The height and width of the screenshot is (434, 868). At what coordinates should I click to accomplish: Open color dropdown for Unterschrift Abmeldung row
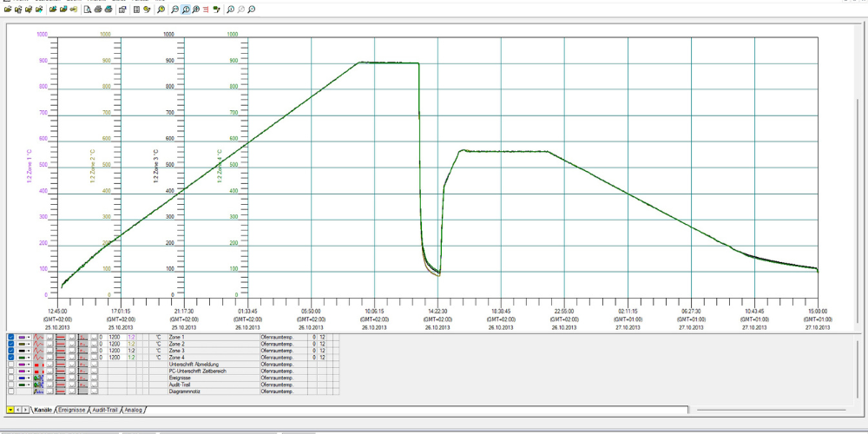click(x=29, y=365)
